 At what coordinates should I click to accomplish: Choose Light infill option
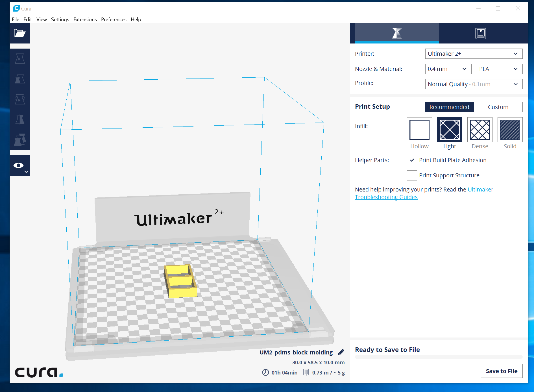(x=450, y=130)
